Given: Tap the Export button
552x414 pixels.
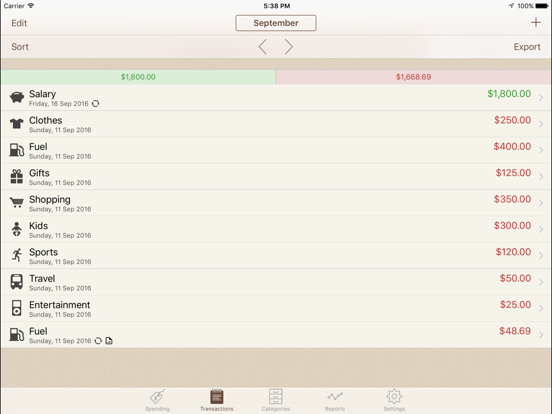Looking at the screenshot, I should [x=527, y=47].
